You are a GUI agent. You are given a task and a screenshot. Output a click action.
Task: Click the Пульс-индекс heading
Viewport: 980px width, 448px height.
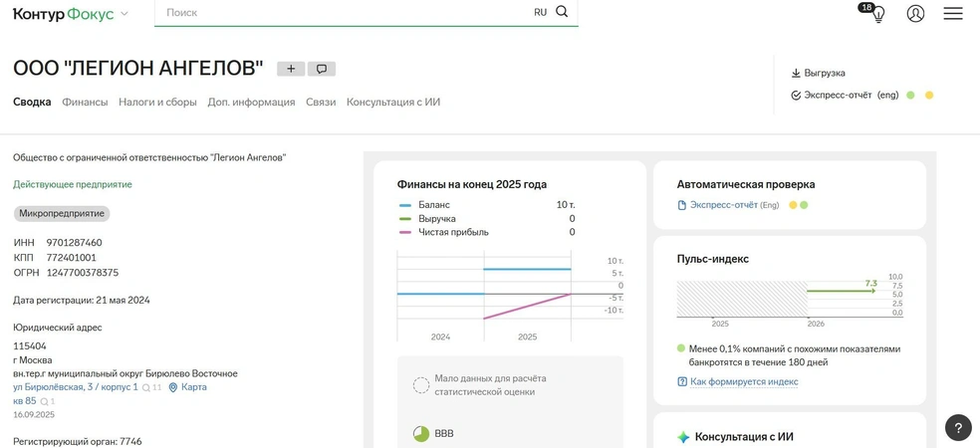[712, 259]
